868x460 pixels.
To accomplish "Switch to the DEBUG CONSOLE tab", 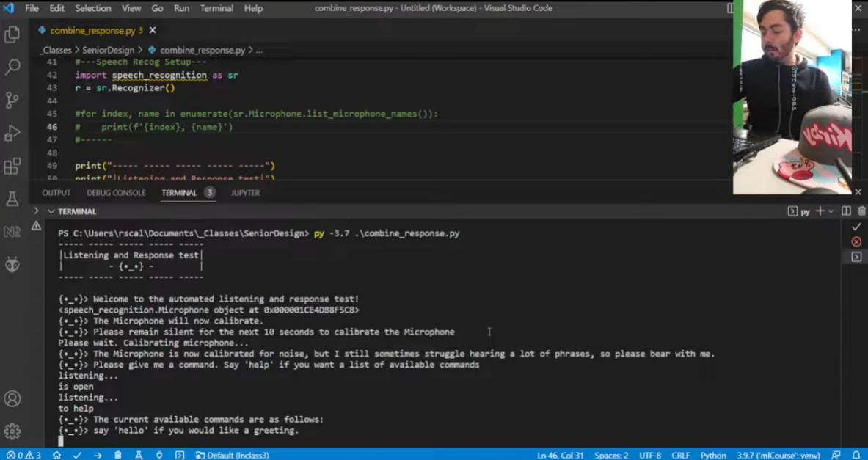I will click(115, 192).
